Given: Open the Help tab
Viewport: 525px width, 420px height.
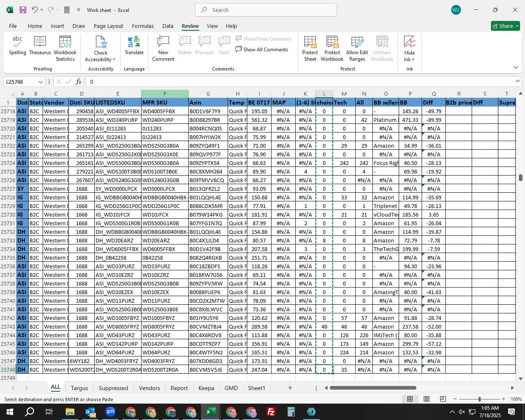Looking at the screenshot, I should (x=231, y=26).
